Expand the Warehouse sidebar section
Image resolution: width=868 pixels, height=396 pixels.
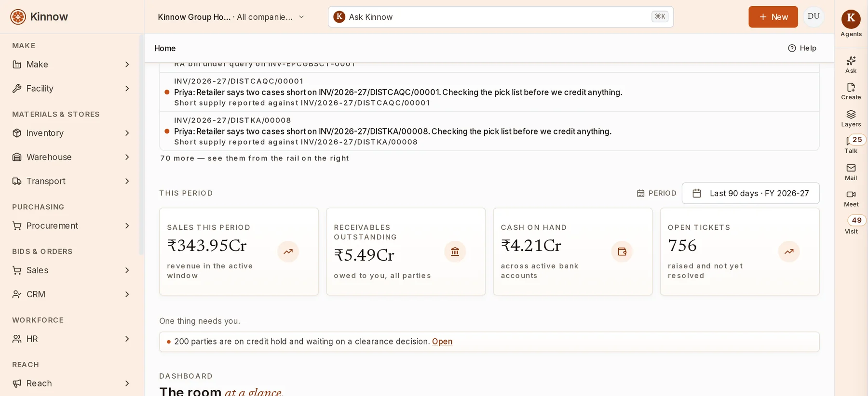(x=72, y=157)
